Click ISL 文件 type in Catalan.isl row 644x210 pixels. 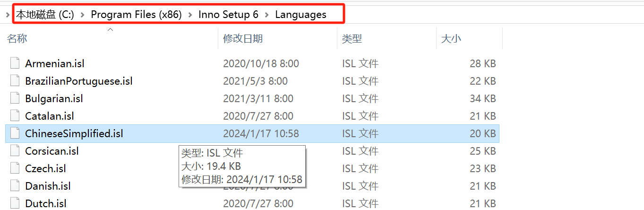tap(360, 116)
